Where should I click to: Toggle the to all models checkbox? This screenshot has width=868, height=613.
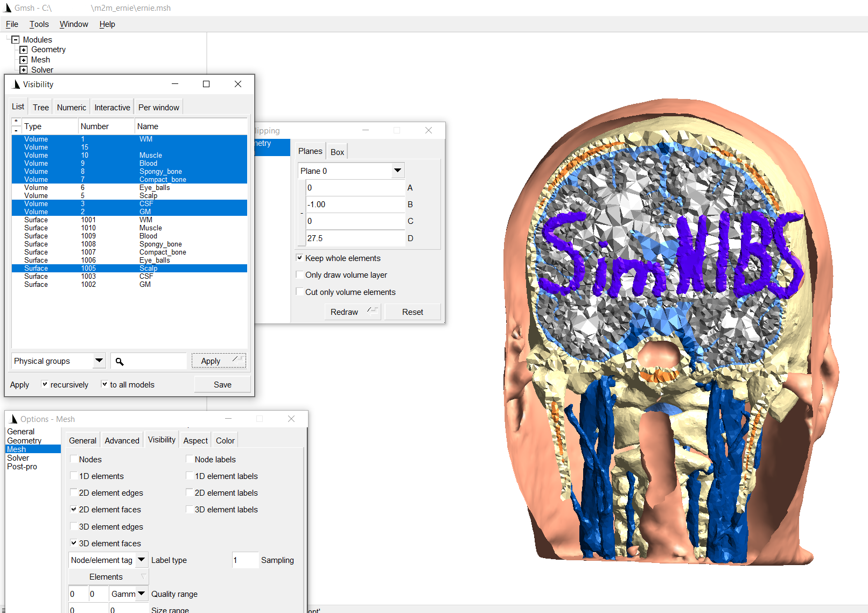point(104,384)
